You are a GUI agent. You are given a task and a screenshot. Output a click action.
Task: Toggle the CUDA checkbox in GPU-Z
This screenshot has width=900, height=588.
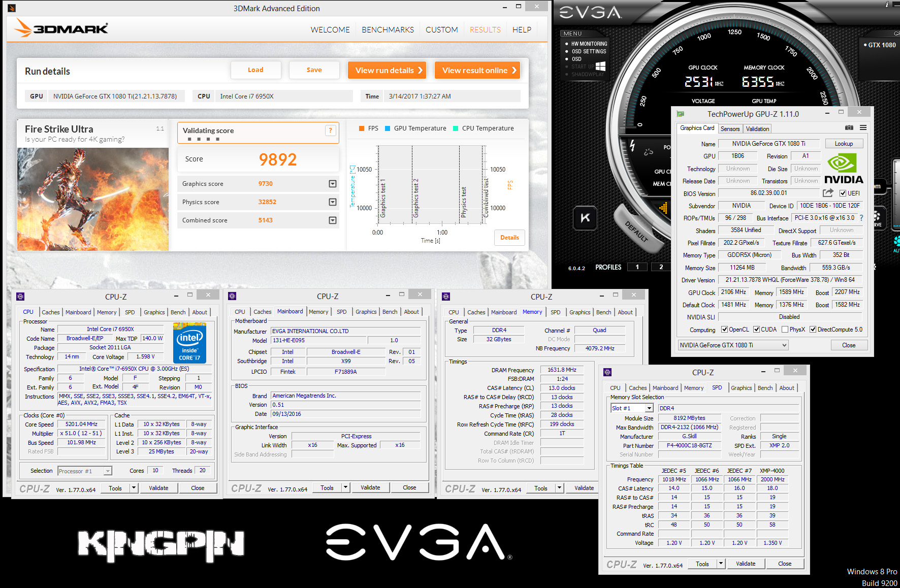coord(757,329)
